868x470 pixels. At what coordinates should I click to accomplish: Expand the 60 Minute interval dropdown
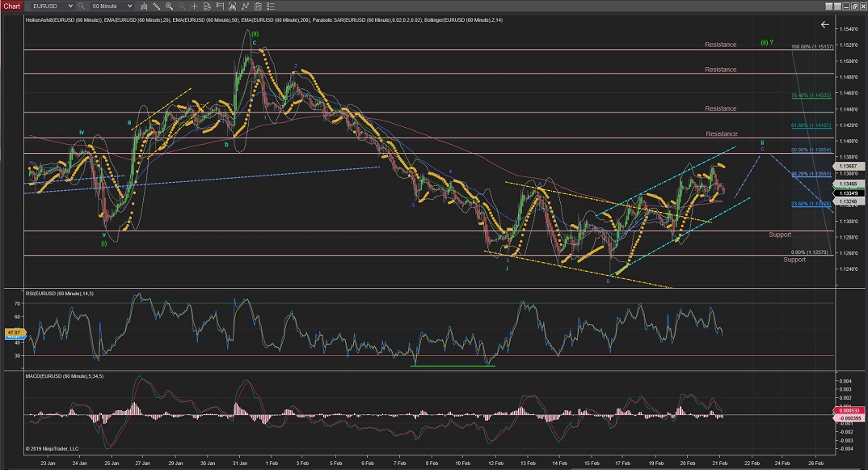coord(129,6)
